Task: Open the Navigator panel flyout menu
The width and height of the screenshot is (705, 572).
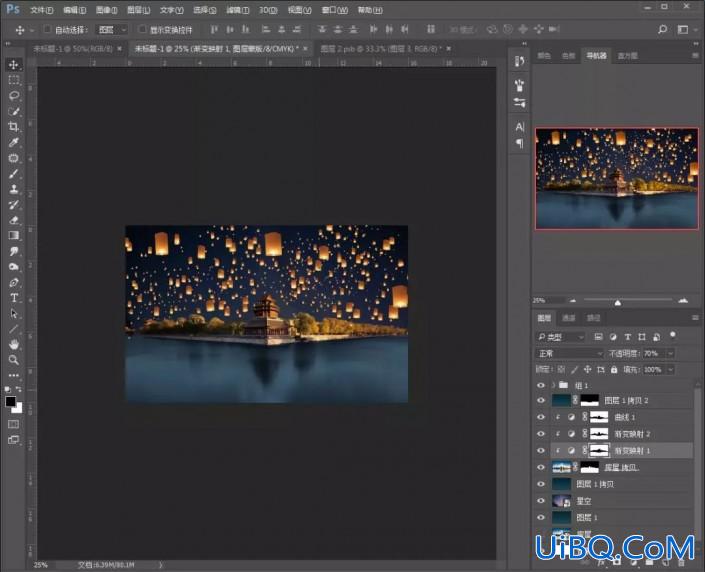Action: click(x=695, y=55)
